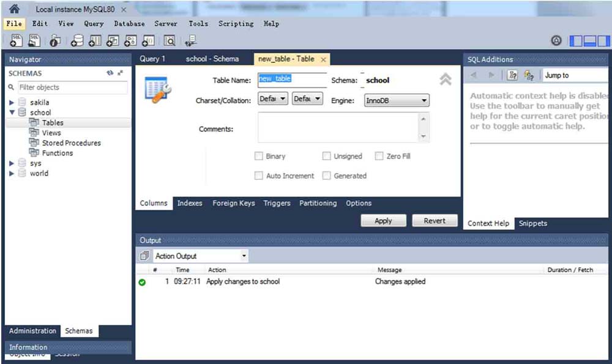Open the Server menu
The width and height of the screenshot is (612, 364).
(x=165, y=23)
